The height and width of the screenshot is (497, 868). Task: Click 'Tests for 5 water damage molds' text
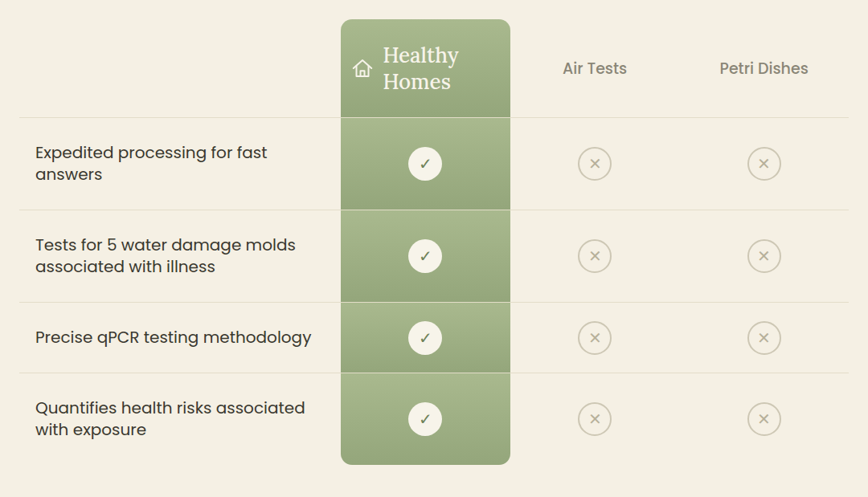coord(166,255)
